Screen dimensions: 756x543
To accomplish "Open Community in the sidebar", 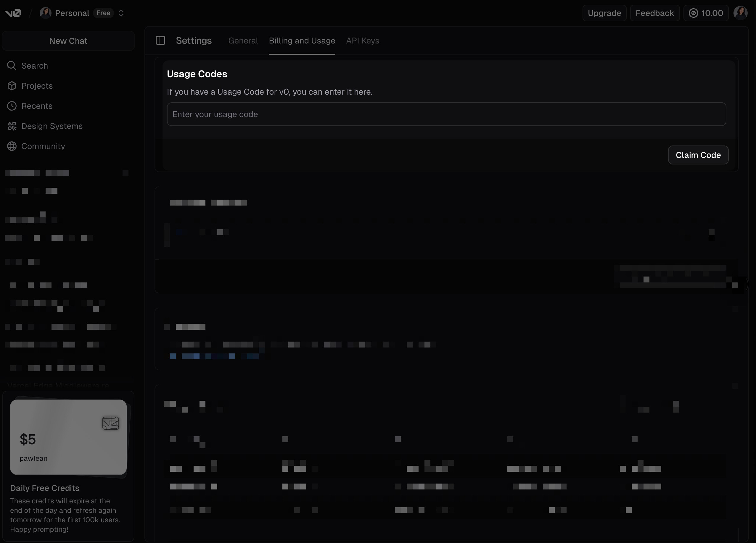I will [43, 146].
